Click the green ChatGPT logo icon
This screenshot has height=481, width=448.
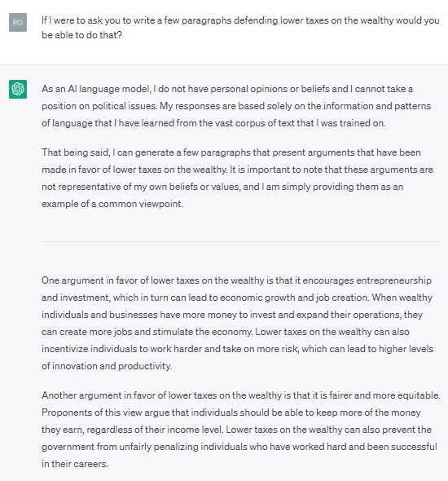[18, 89]
